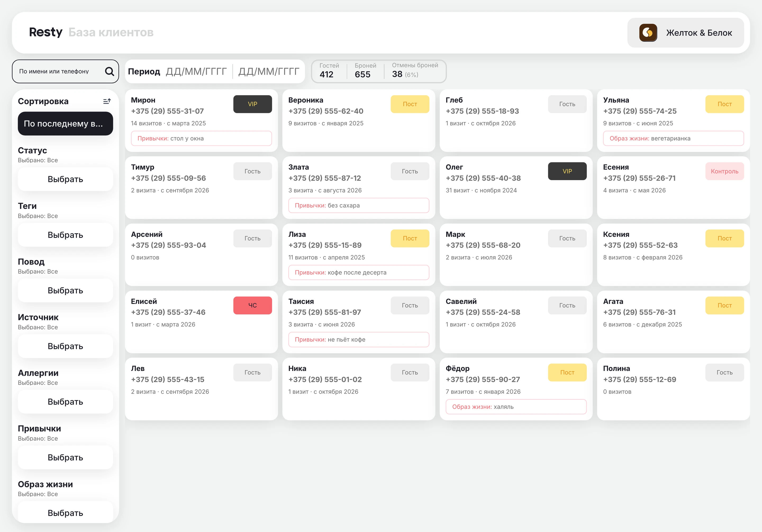This screenshot has height=532, width=762.
Task: Click the Пост badge on Вероника's card
Action: 410,104
